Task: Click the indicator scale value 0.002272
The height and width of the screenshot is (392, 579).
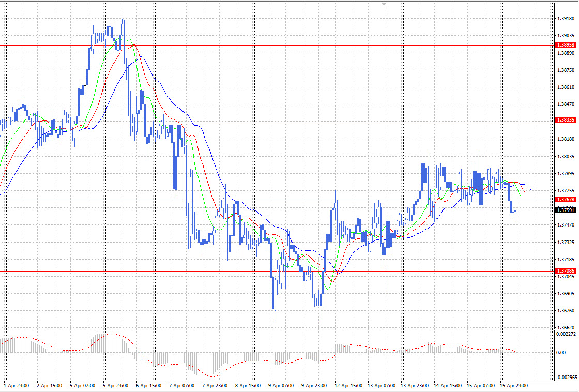Action: click(x=566, y=334)
